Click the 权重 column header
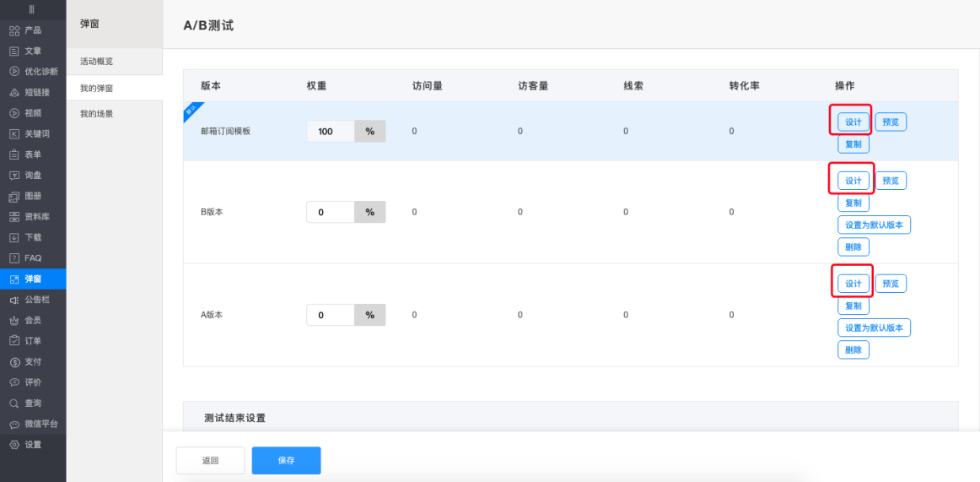This screenshot has height=482, width=980. [316, 85]
